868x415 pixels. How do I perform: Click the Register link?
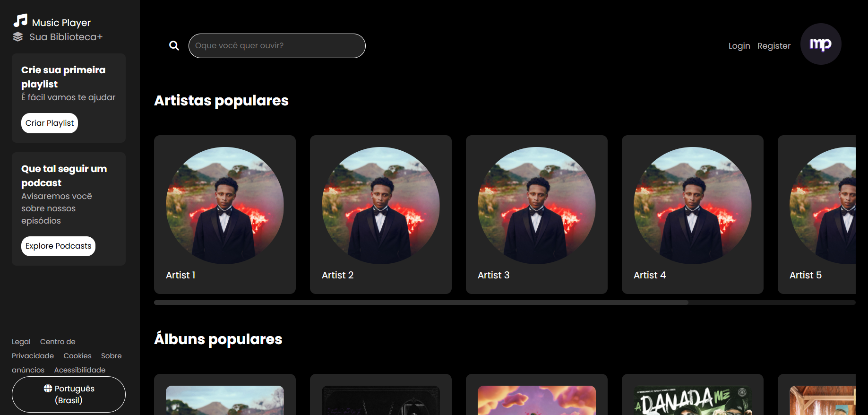pos(773,46)
